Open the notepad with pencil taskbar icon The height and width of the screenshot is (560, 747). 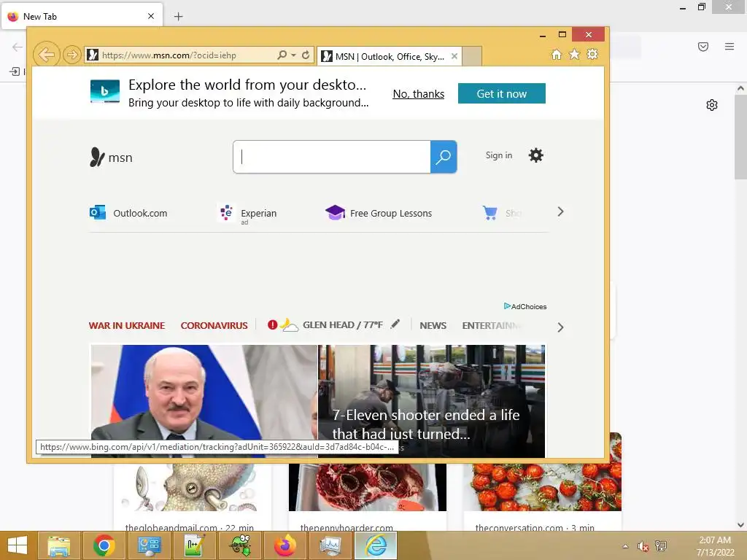click(x=194, y=545)
